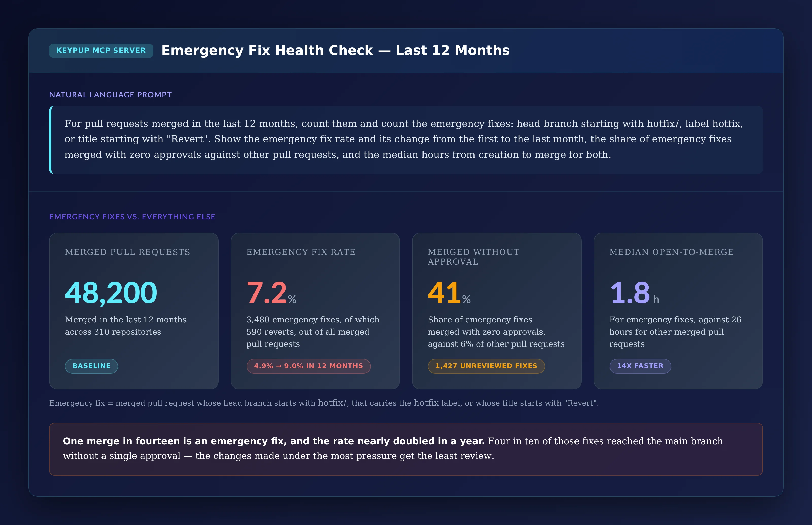Click the KEYPUP MCP SERVER badge

(x=101, y=51)
